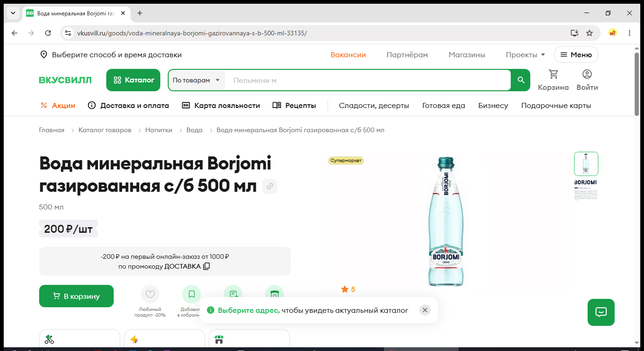Go to Главная breadcrumb

[x=52, y=130]
